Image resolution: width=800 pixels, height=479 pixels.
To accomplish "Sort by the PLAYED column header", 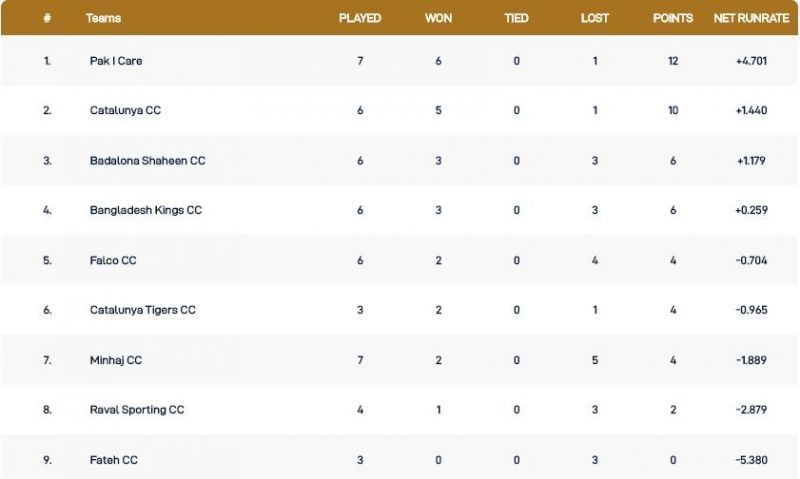I will tap(360, 19).
